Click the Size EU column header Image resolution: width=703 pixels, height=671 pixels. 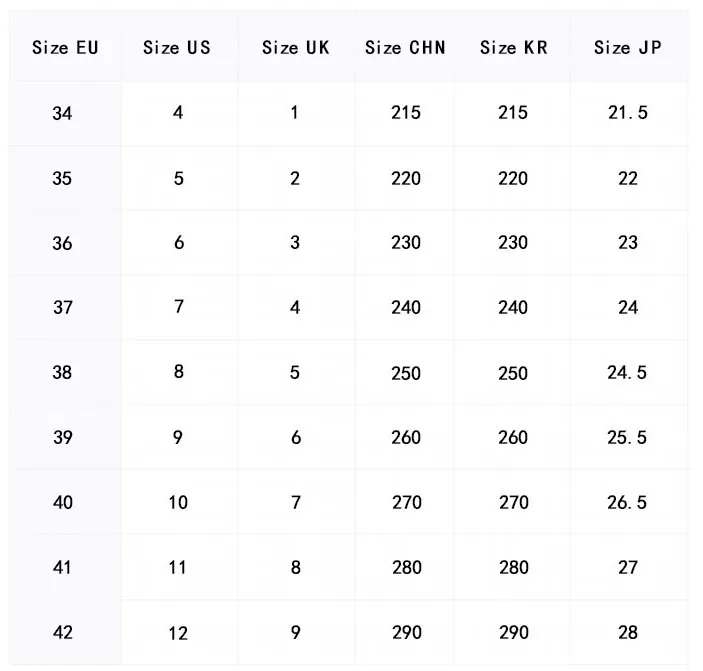[65, 48]
